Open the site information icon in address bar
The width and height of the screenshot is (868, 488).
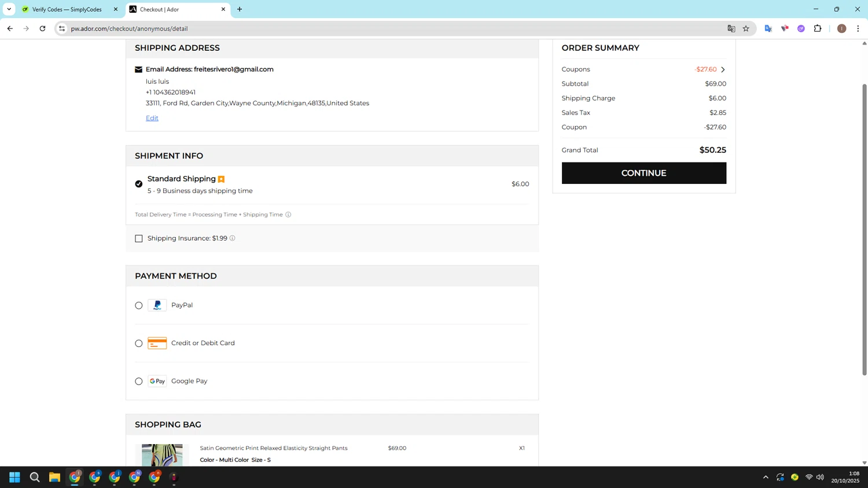(62, 28)
